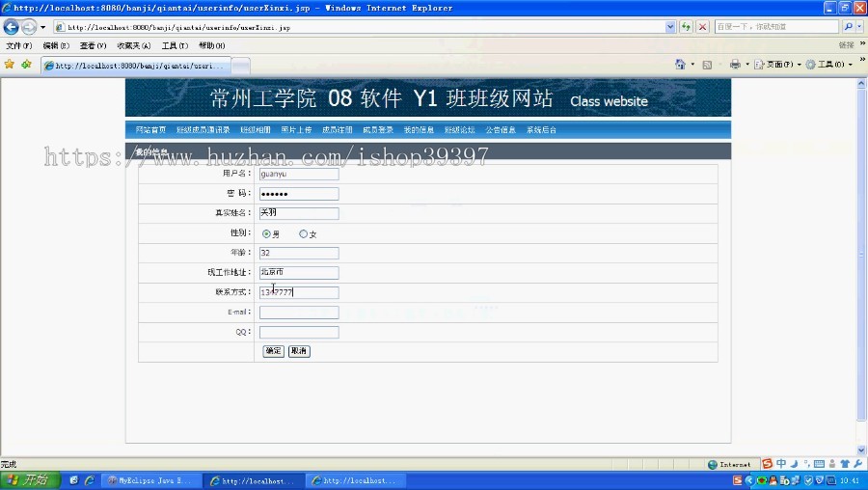The width and height of the screenshot is (868, 490).
Task: Open 公告信息 in the site navigation
Action: pyautogui.click(x=501, y=129)
